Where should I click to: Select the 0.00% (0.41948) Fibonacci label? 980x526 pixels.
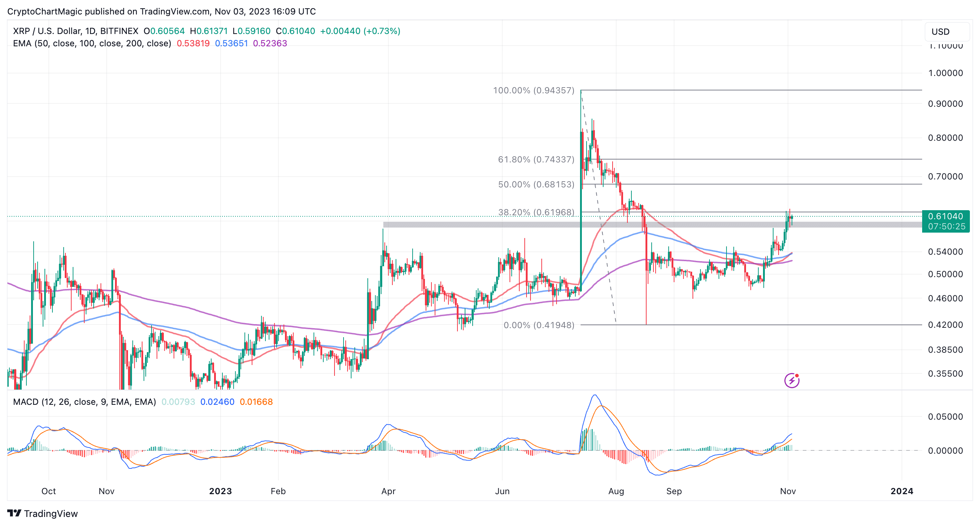[539, 325]
